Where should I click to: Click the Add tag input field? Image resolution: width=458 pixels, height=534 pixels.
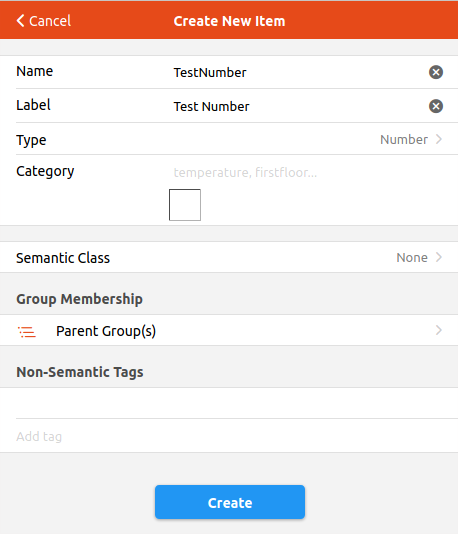pyautogui.click(x=229, y=436)
